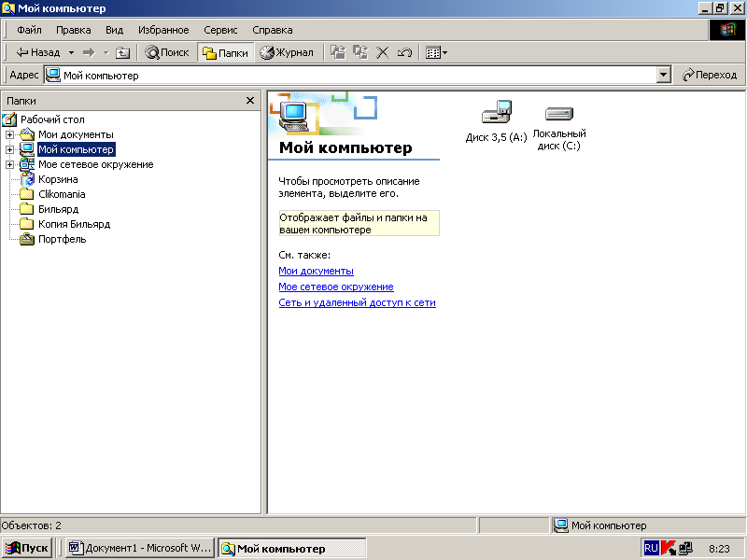Open the forward history dropdown arrow
Viewport: 747px width, 560px height.
coord(106,52)
